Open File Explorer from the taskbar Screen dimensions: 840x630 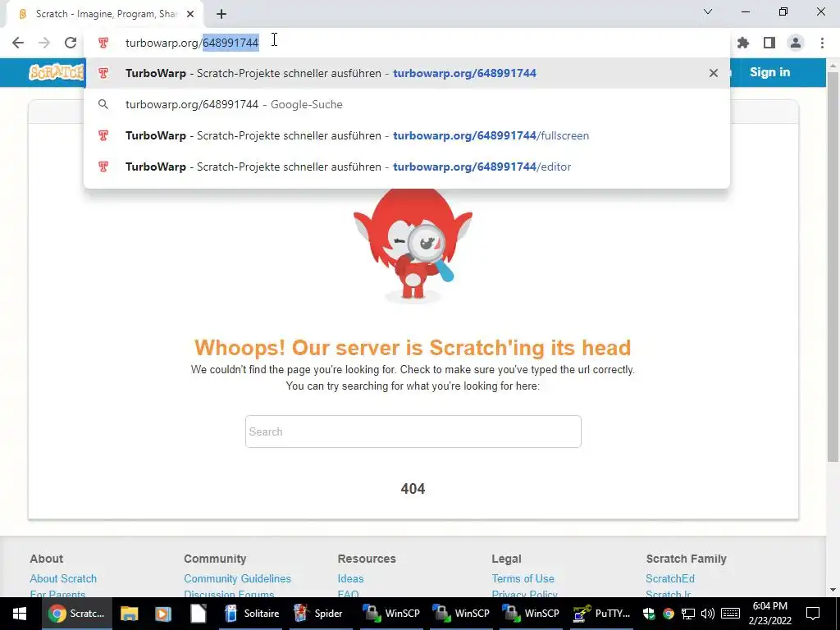[129, 614]
